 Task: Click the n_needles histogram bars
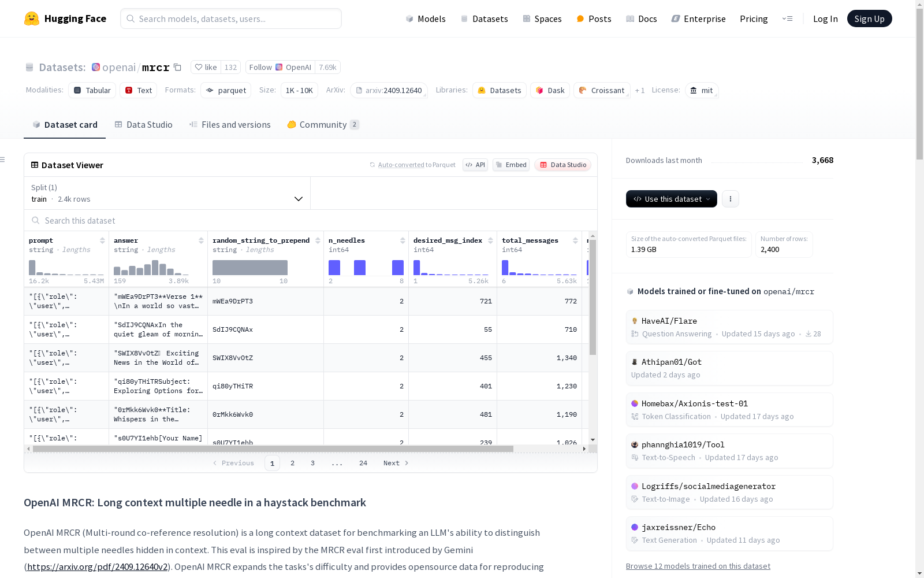pyautogui.click(x=366, y=268)
